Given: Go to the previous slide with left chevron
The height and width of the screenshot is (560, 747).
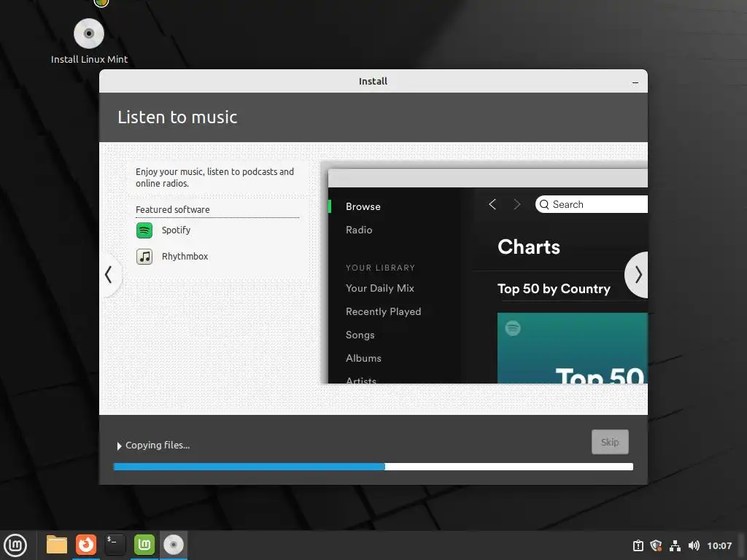Looking at the screenshot, I should pos(109,275).
